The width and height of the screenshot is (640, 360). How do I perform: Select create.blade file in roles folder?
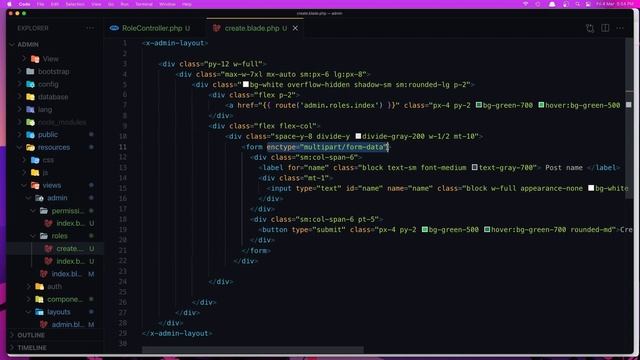[69, 249]
